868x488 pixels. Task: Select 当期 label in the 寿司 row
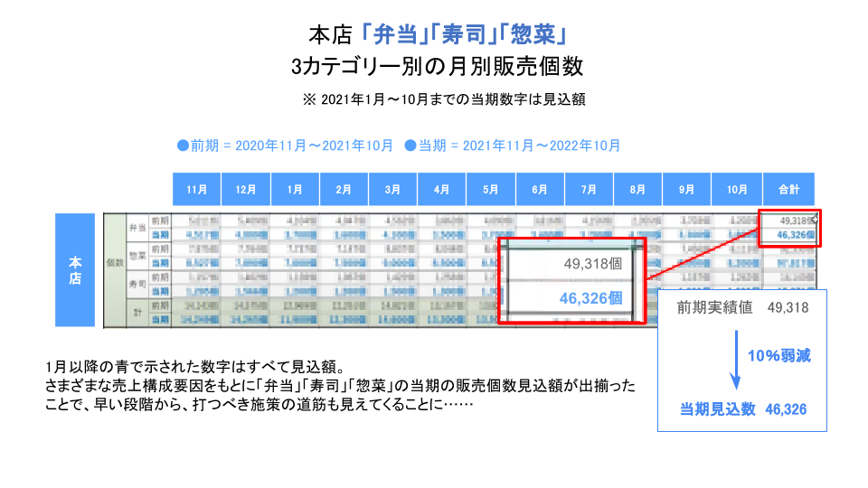point(160,291)
